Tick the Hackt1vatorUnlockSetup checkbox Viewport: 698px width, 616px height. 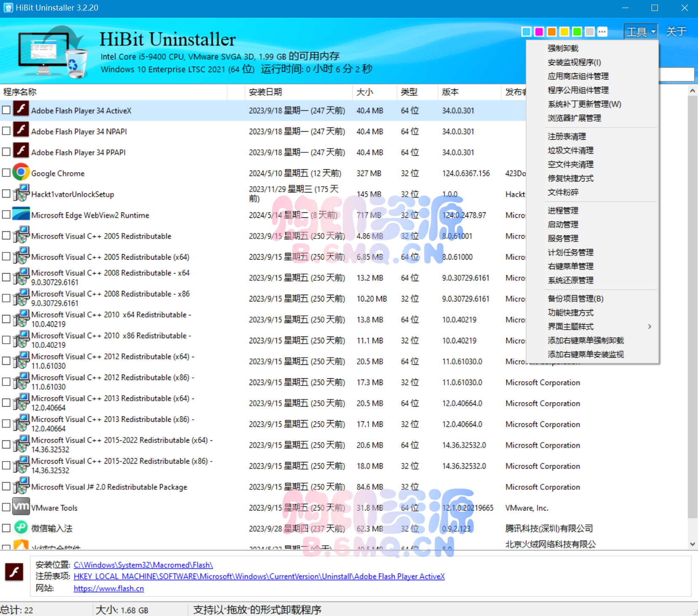(6, 194)
